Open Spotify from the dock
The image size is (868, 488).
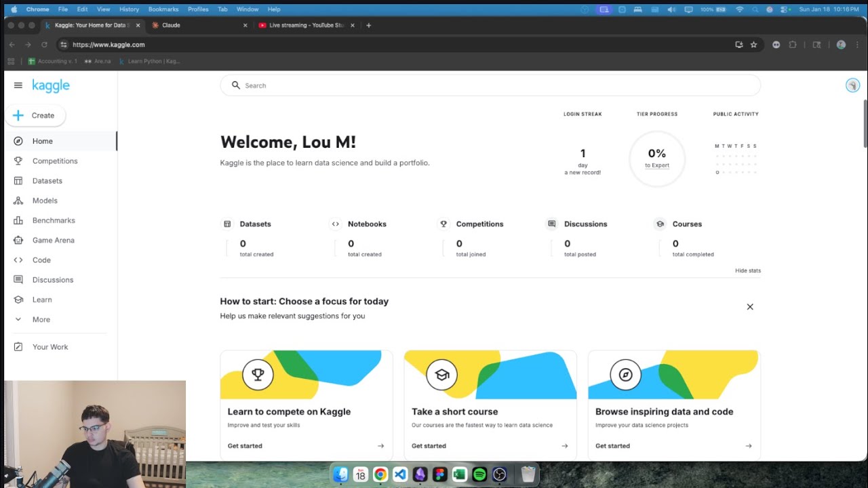479,474
